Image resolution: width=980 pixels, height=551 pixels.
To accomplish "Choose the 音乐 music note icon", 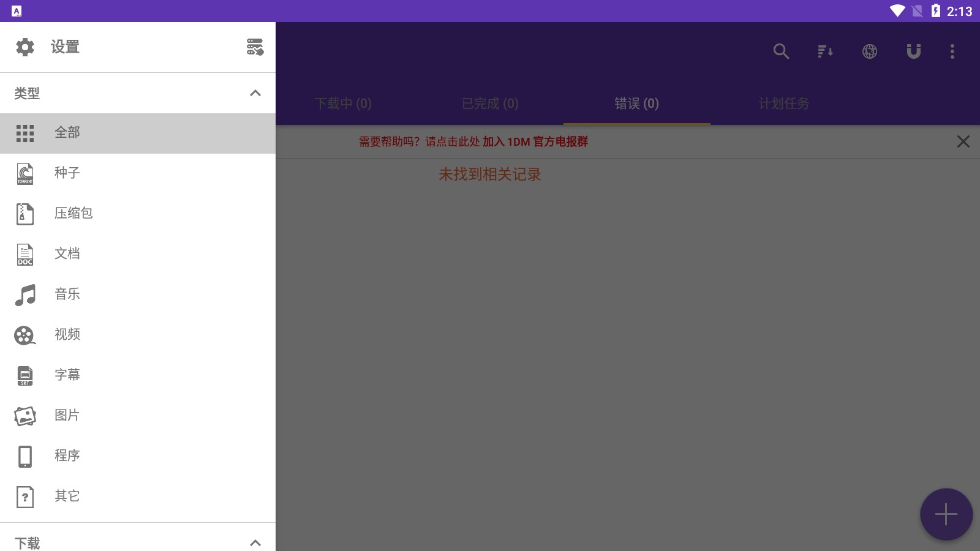I will [x=25, y=294].
